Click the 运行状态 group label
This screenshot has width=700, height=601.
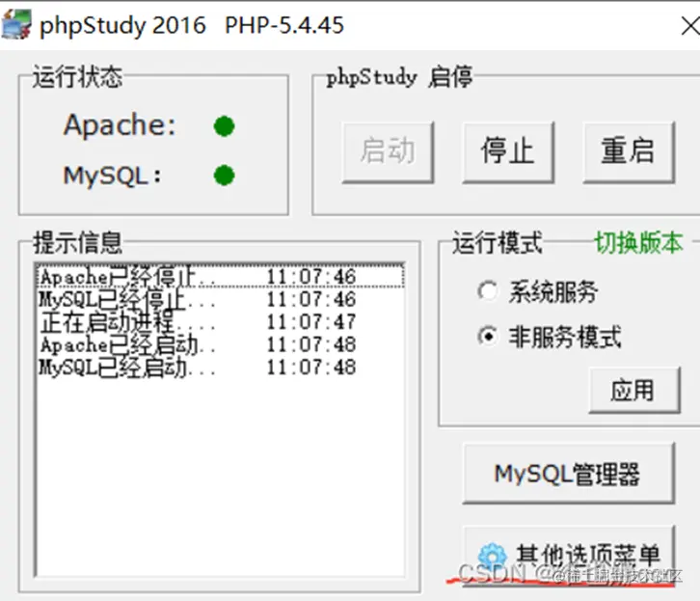(x=78, y=77)
